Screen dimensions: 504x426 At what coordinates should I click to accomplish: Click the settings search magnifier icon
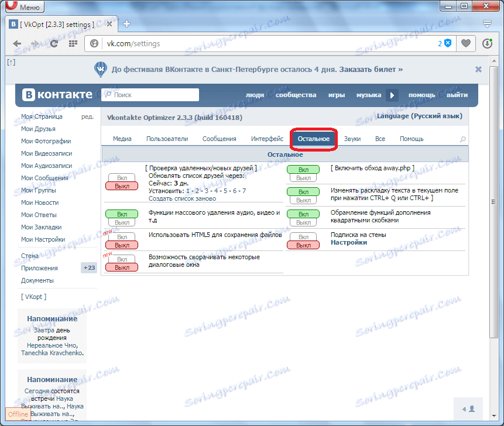click(x=463, y=139)
